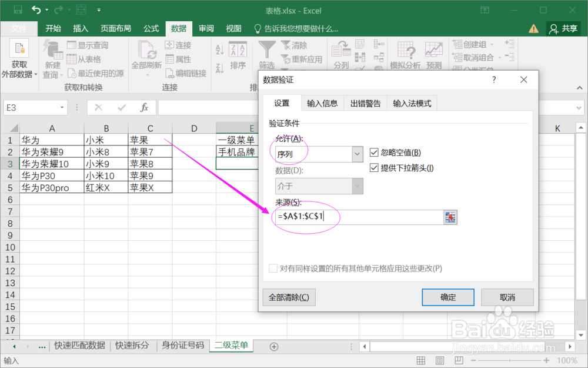Toggle Ignore blank checkbox
This screenshot has height=368, width=588.
(374, 152)
